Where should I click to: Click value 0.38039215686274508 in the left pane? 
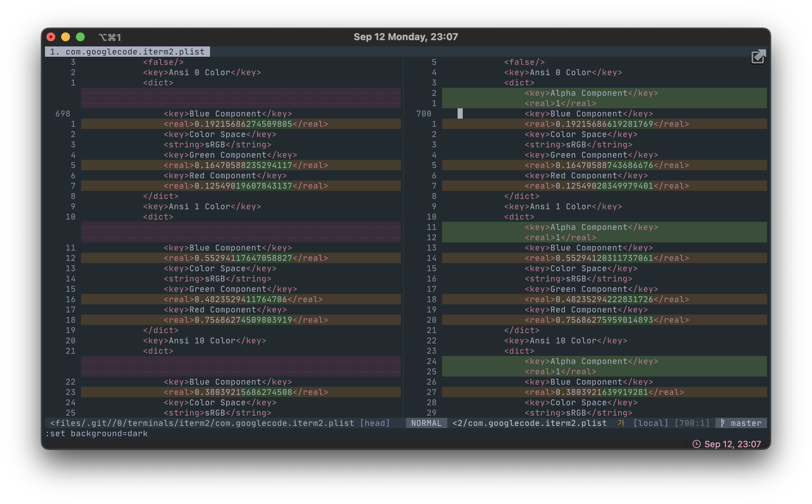point(243,392)
